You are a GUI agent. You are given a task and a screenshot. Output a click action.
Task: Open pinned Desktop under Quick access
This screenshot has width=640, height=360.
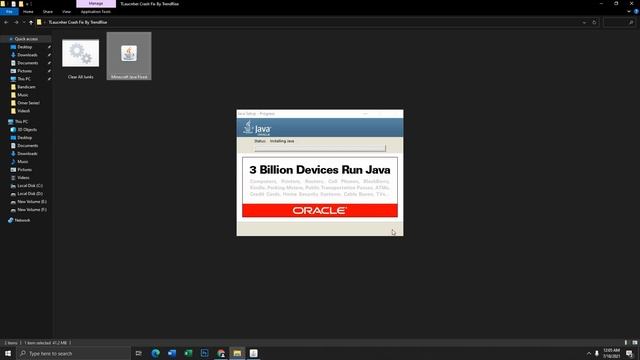click(x=24, y=47)
